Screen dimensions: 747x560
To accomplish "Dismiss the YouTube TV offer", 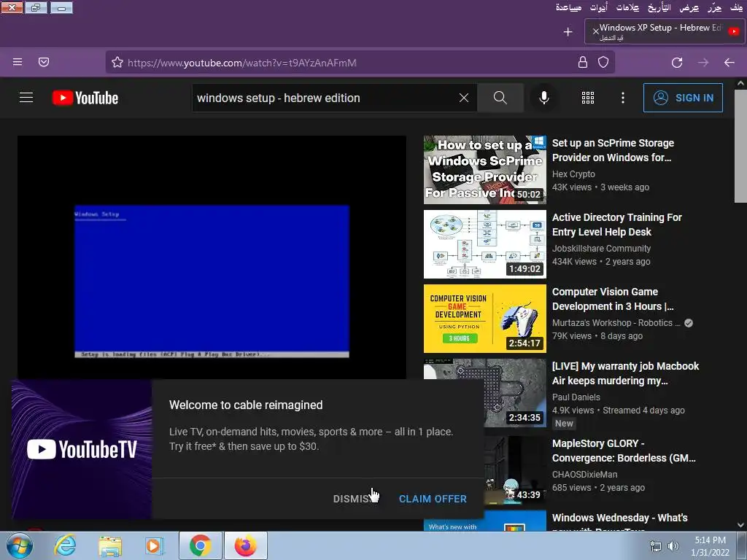I will point(354,499).
